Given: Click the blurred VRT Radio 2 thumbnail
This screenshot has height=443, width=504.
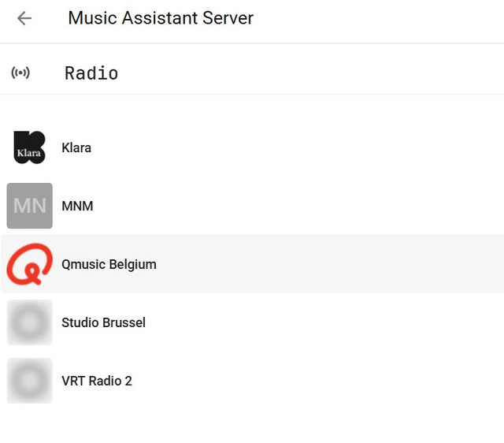Looking at the screenshot, I should [x=30, y=381].
